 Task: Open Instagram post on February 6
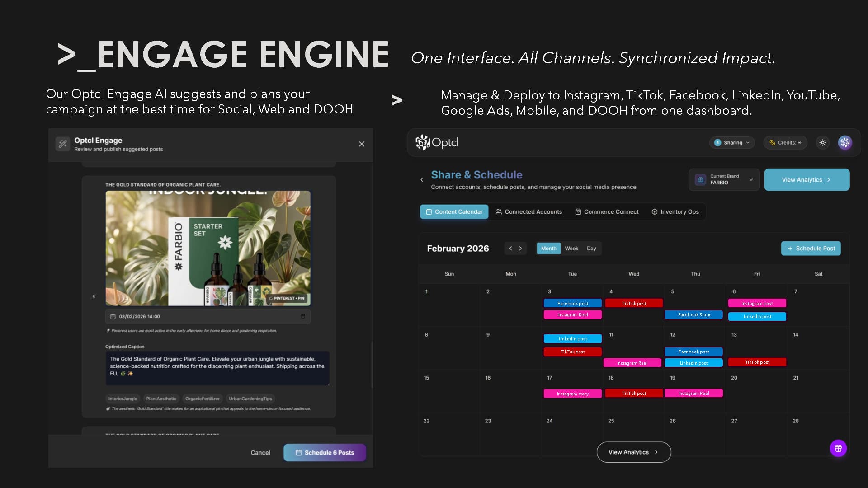[757, 304]
